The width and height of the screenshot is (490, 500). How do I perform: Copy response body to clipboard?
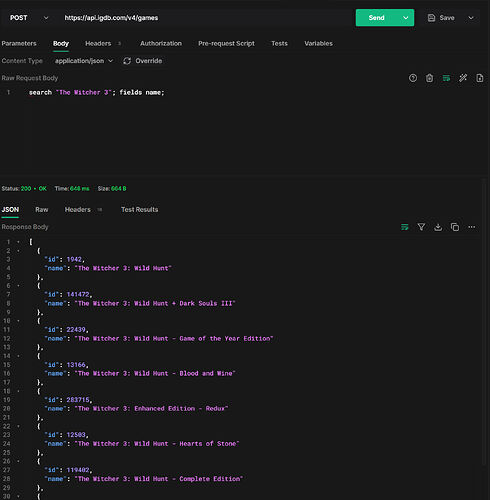coord(455,227)
